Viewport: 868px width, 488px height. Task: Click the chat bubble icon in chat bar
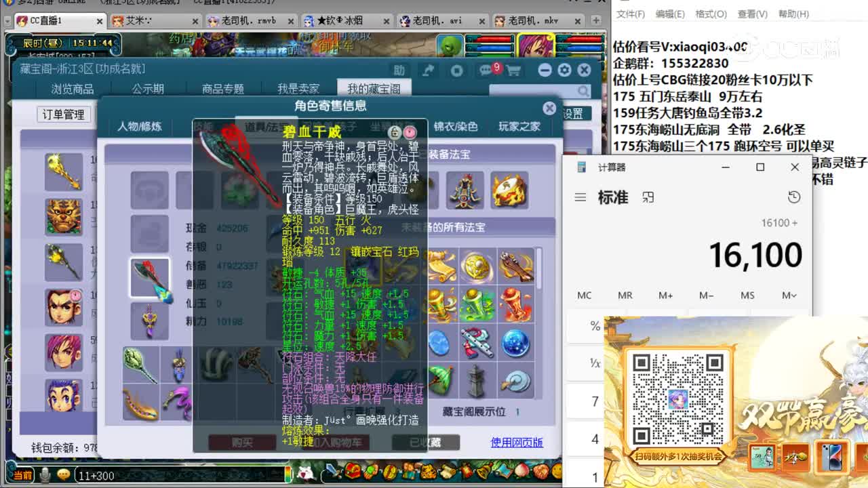click(64, 475)
